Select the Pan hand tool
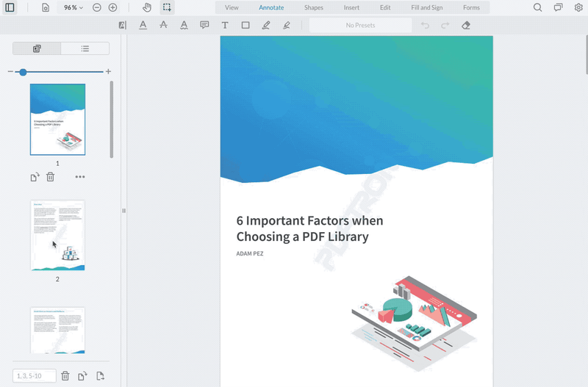588x387 pixels. coord(147,7)
